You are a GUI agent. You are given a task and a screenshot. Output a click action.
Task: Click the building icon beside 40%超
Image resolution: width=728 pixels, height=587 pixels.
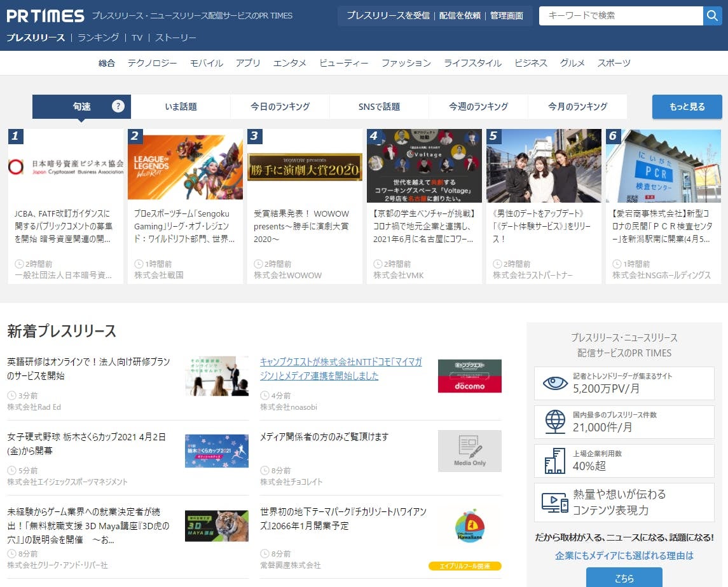point(554,461)
